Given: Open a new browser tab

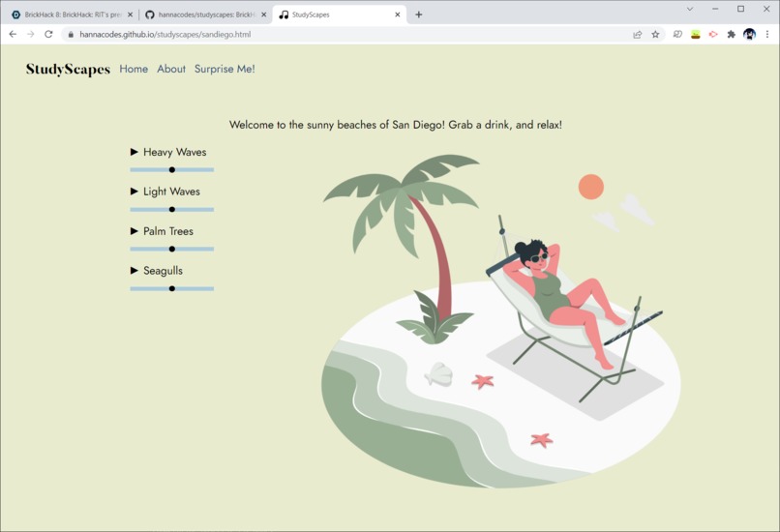Looking at the screenshot, I should [418, 15].
